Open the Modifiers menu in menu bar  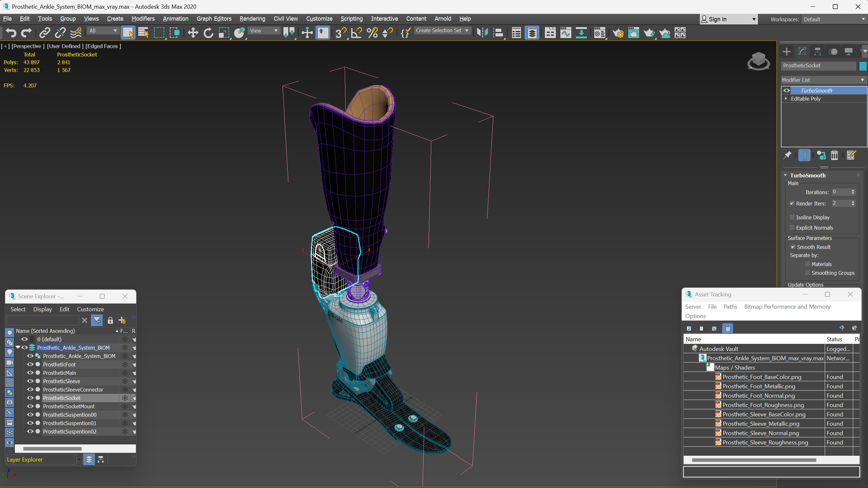pos(143,18)
